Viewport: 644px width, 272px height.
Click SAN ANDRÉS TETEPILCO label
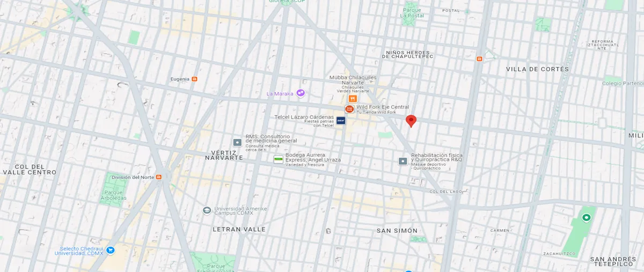613,261
